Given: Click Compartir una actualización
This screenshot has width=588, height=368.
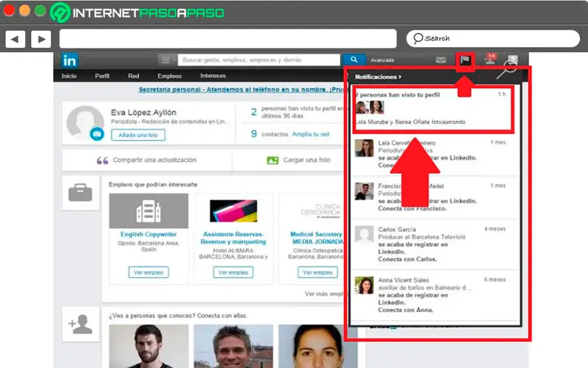Looking at the screenshot, I should (x=154, y=160).
